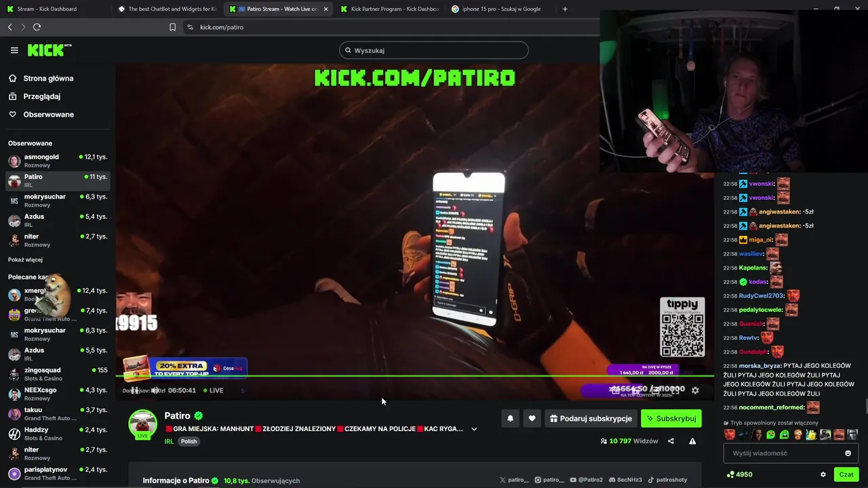Screen dimensions: 868x488
Task: Switch to iphone 15 pro Google tab
Action: click(x=500, y=9)
